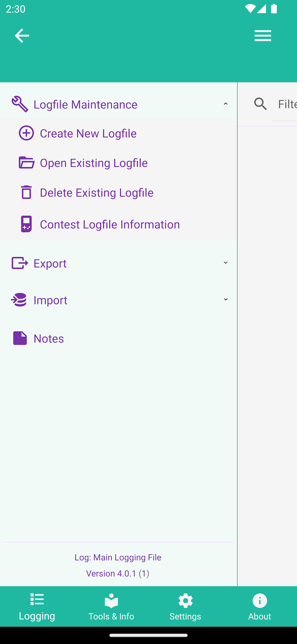Tap the Logfile Maintenance wrench icon
The image size is (297, 644).
(20, 104)
